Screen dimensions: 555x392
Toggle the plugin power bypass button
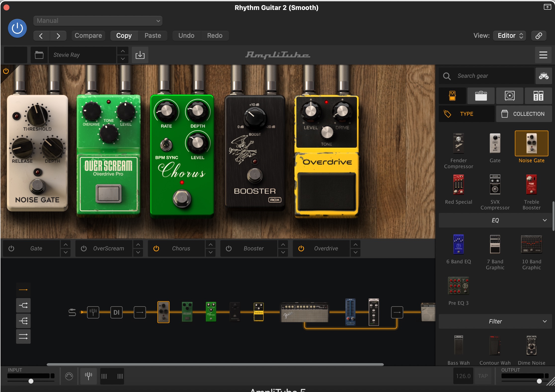[x=17, y=28]
